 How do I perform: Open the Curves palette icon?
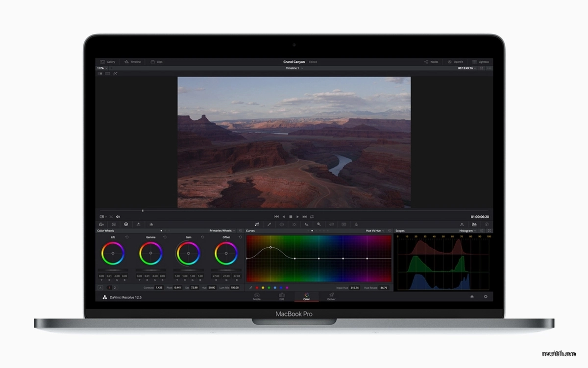[256, 224]
